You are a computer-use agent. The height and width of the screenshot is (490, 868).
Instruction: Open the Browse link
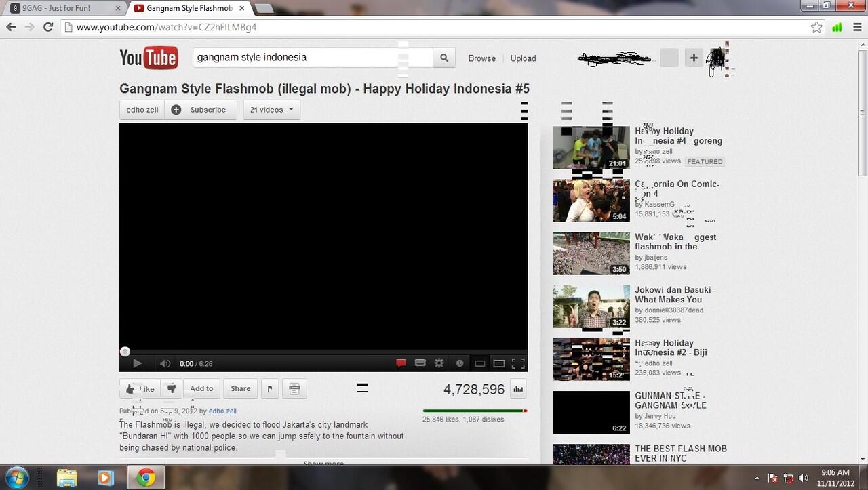pos(481,58)
